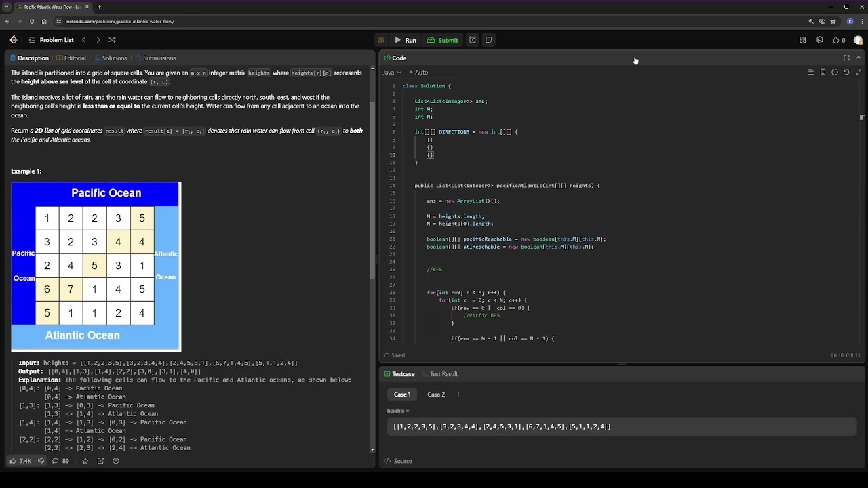Format the code with the align icon

(810, 72)
